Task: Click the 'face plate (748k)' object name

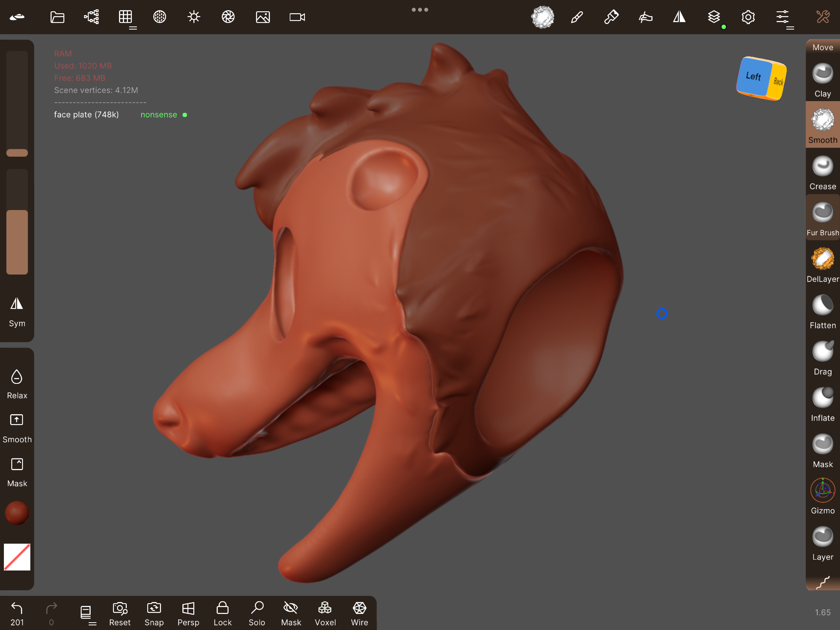Action: click(86, 115)
